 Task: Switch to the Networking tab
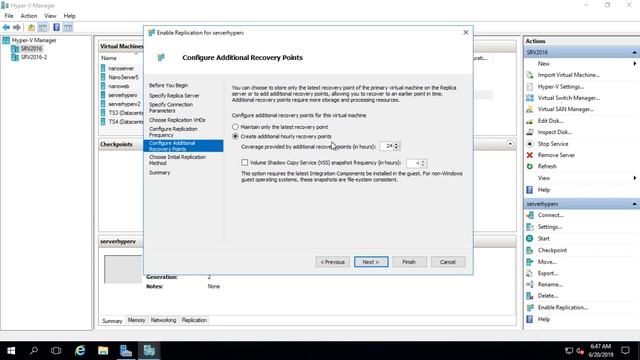(163, 320)
